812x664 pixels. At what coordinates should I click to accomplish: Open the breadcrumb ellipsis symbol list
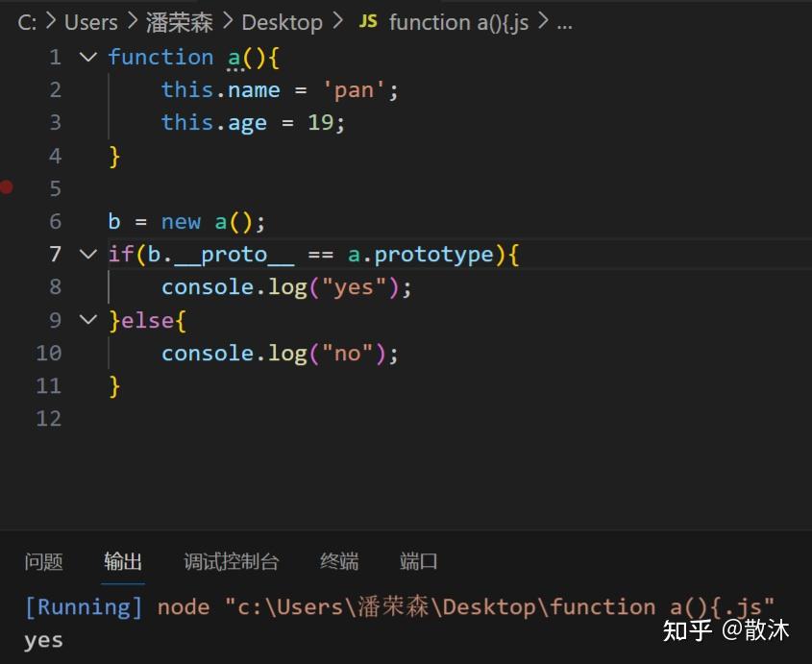[x=564, y=24]
